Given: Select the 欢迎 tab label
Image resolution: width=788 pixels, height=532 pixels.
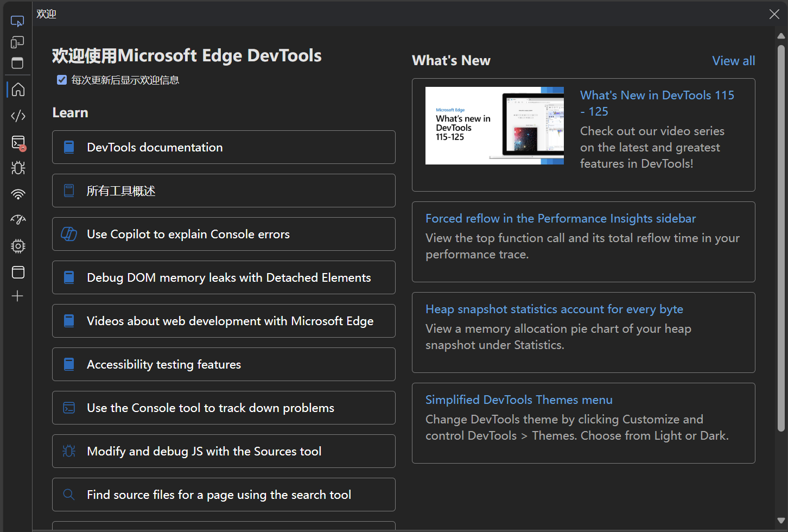Looking at the screenshot, I should tap(46, 14).
